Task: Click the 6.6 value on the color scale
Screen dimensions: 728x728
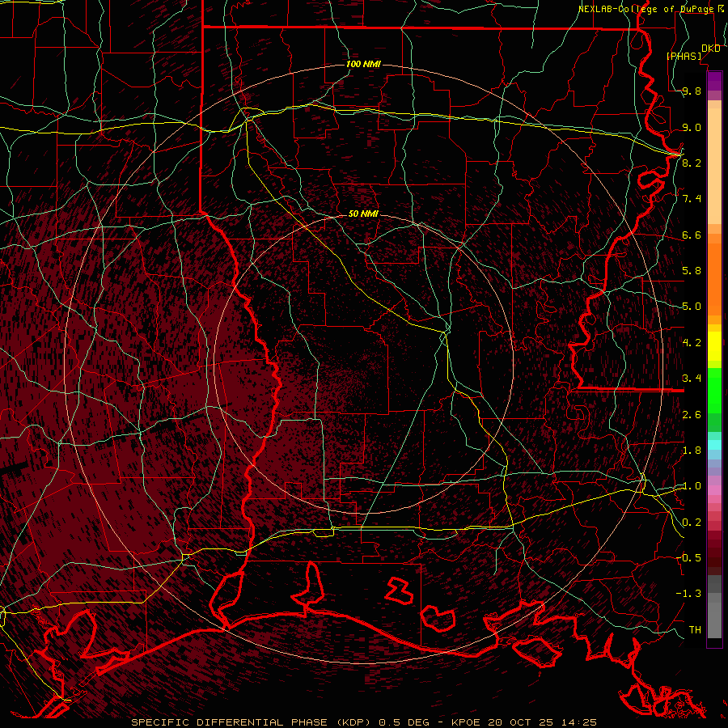Action: [692, 235]
